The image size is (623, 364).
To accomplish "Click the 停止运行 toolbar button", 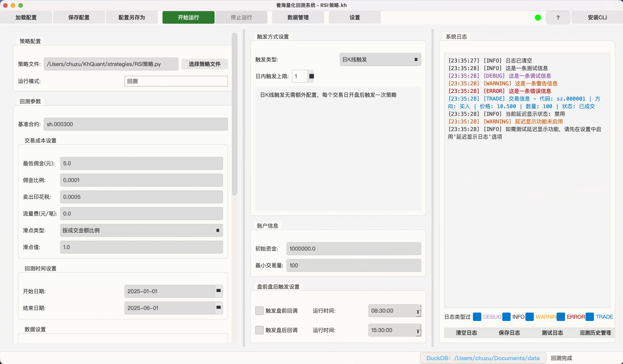I will 241,18.
